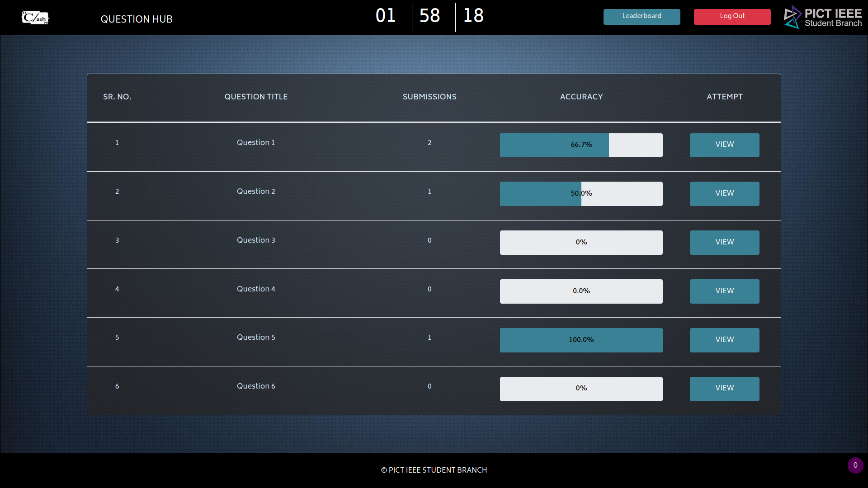868x488 pixels.
Task: Click the QUESTION HUB title
Action: (136, 19)
